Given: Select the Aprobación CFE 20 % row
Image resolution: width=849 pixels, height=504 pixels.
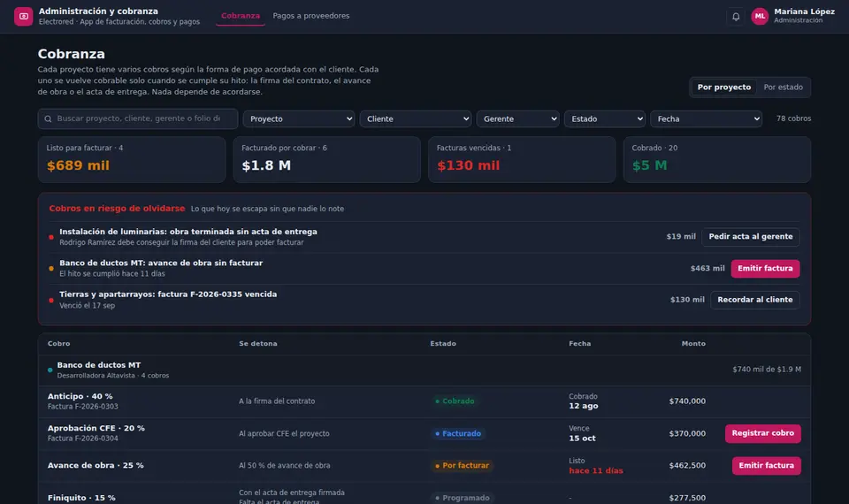Looking at the screenshot, I should [x=424, y=433].
